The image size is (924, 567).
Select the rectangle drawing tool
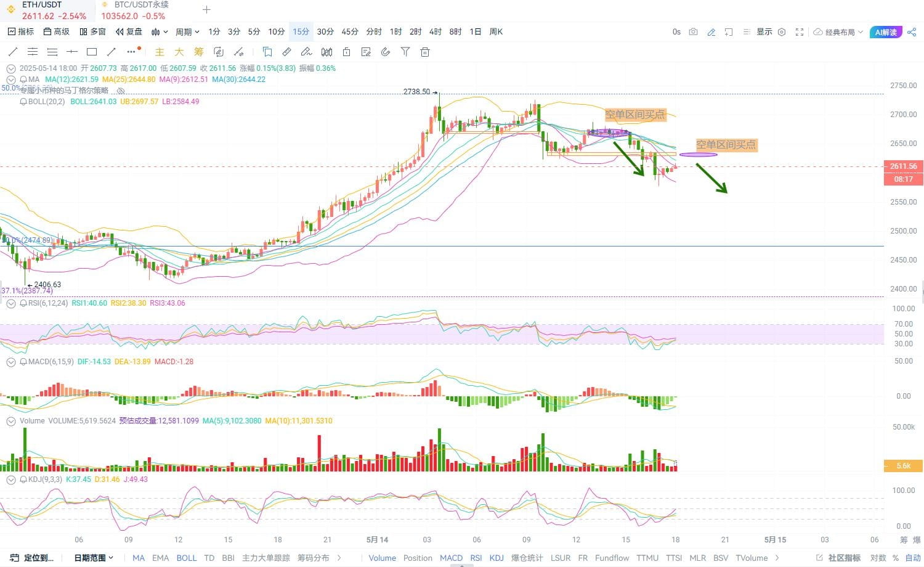92,52
